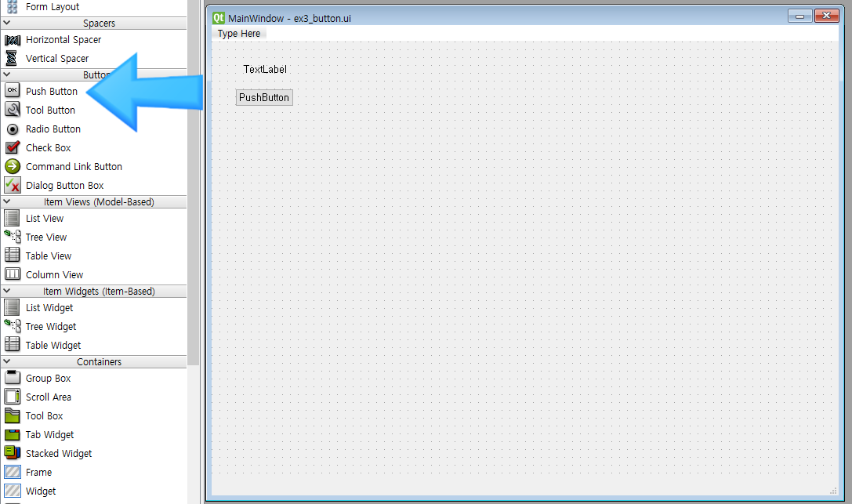Viewport: 852px width, 504px height.
Task: Click the Qt logo in MainWindow title
Action: (219, 18)
